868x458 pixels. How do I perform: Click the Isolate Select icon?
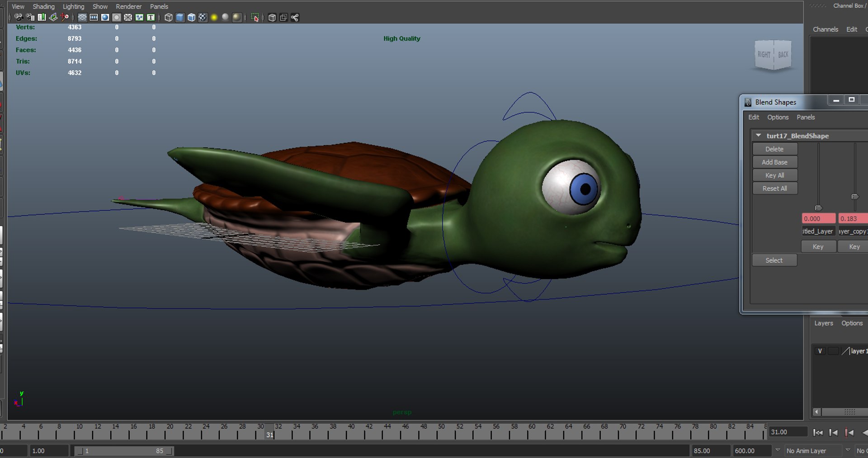255,17
